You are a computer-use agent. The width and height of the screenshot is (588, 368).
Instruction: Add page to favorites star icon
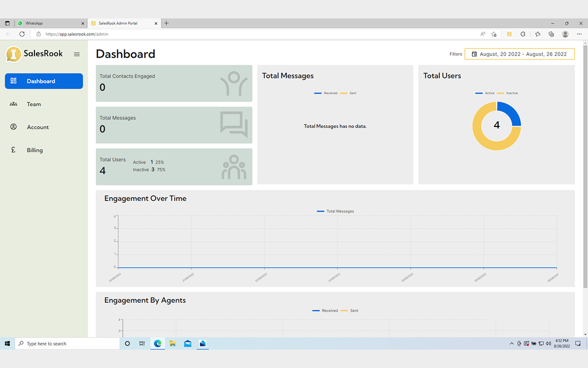tap(494, 34)
